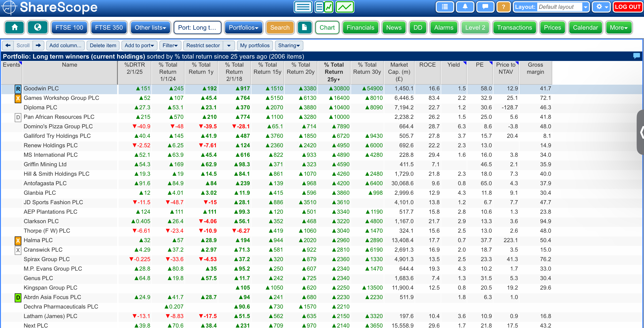Viewport: 644px width, 328px height.
Task: Open My portfolios button
Action: (x=255, y=45)
